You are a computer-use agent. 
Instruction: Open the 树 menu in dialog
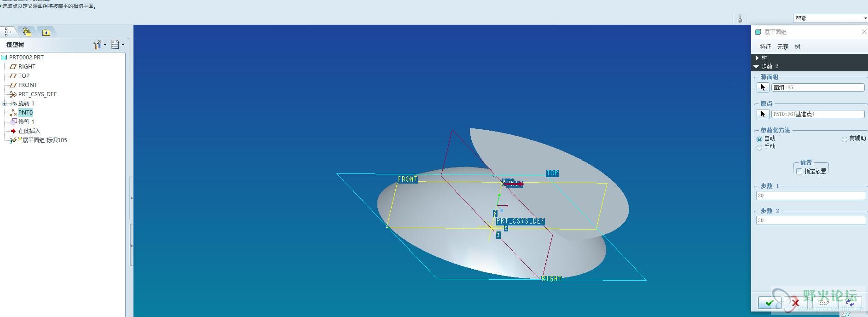(x=798, y=47)
